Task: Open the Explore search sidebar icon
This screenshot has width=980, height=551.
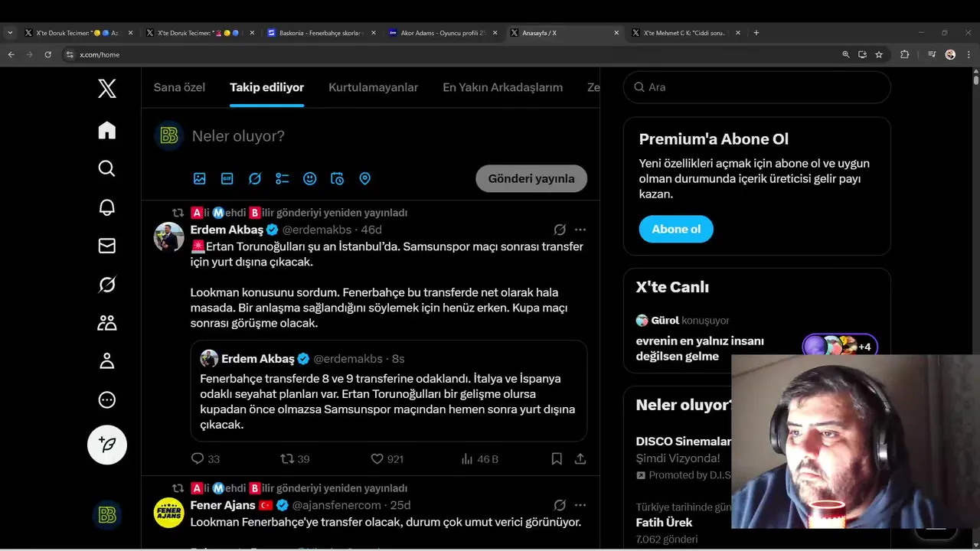Action: point(107,168)
